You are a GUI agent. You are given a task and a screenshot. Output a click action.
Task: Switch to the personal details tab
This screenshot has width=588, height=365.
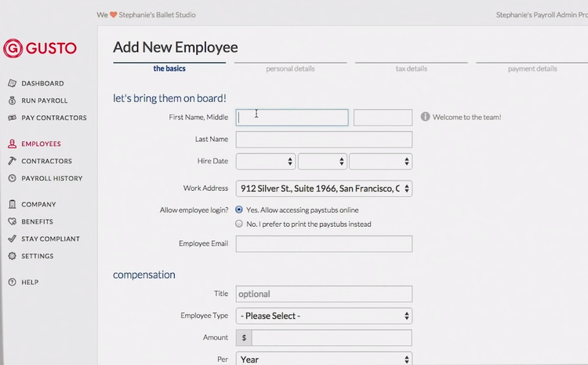[290, 68]
